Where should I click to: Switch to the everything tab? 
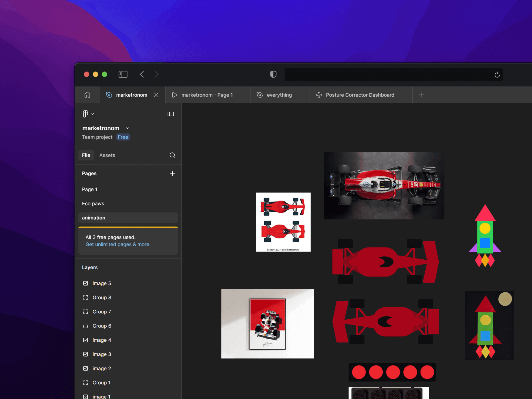click(x=280, y=95)
